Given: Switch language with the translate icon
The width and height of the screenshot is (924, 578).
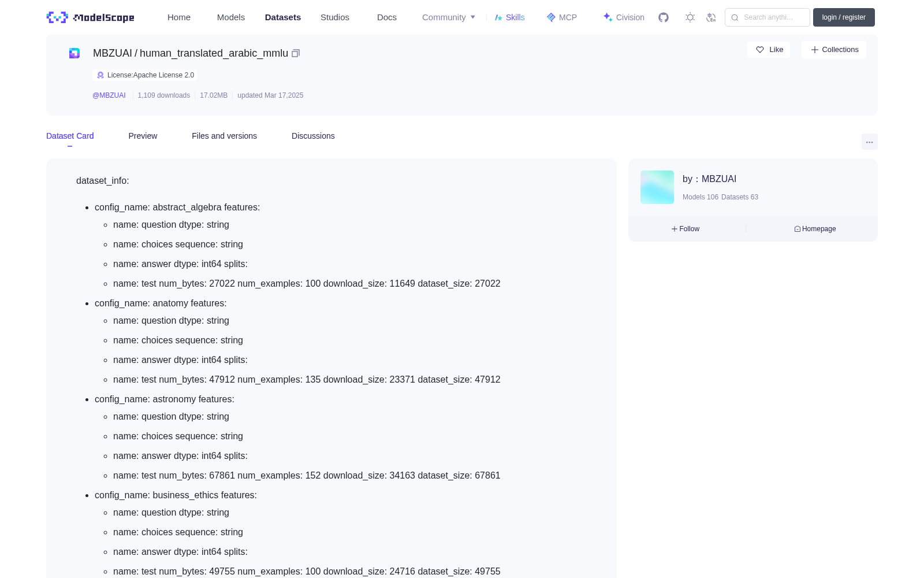Looking at the screenshot, I should (711, 17).
